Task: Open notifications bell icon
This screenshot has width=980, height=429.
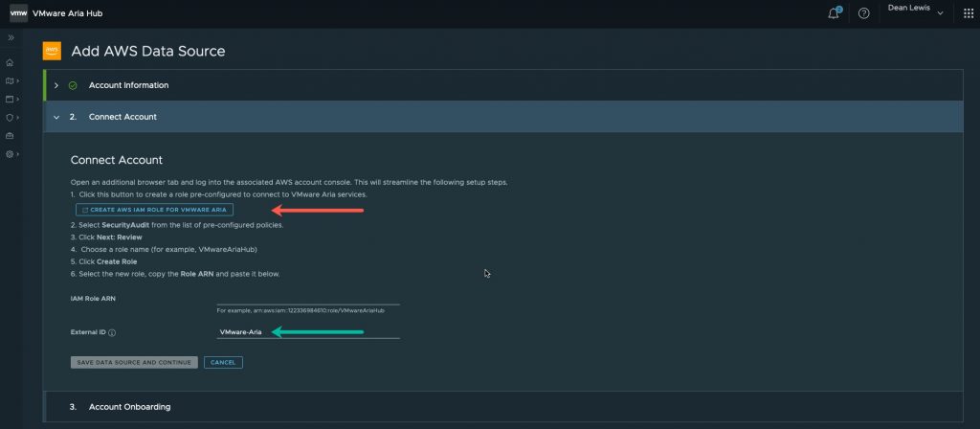Action: (x=834, y=13)
